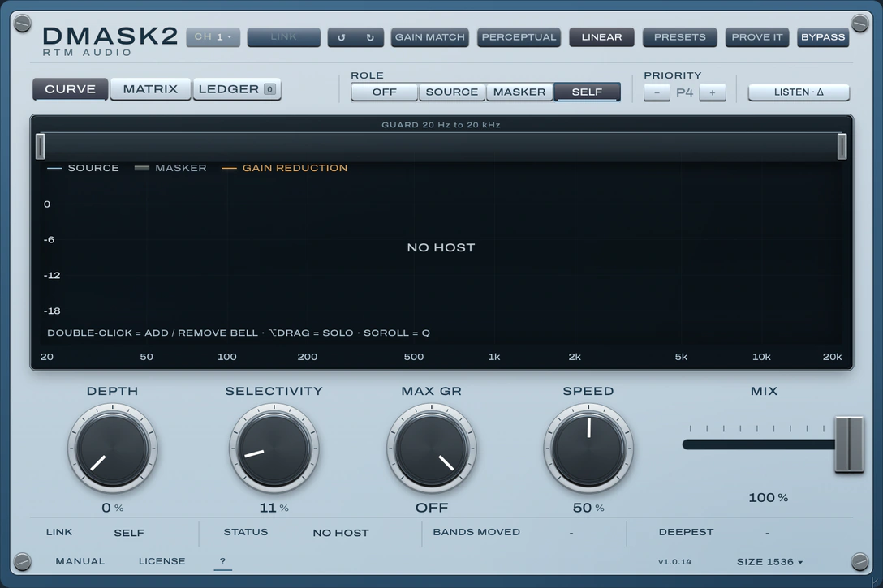Click the version text v1.0.14
Image resolution: width=883 pixels, height=588 pixels.
point(674,562)
